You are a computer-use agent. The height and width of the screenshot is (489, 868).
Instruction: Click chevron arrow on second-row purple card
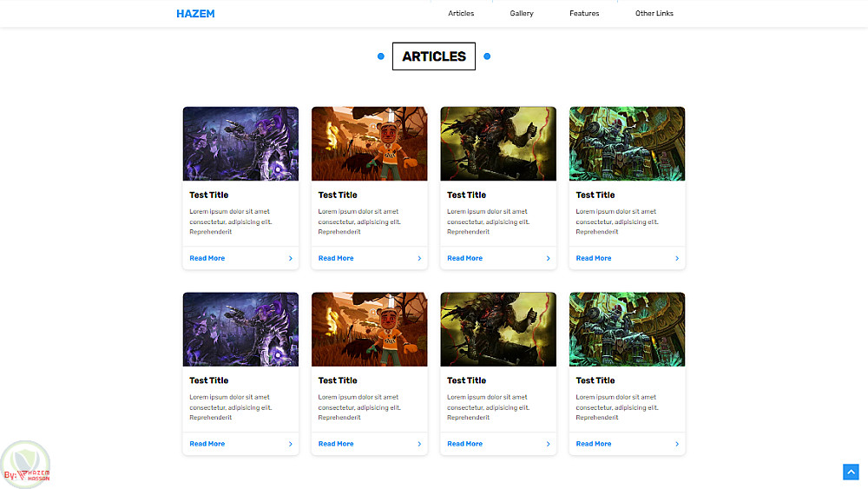(291, 444)
